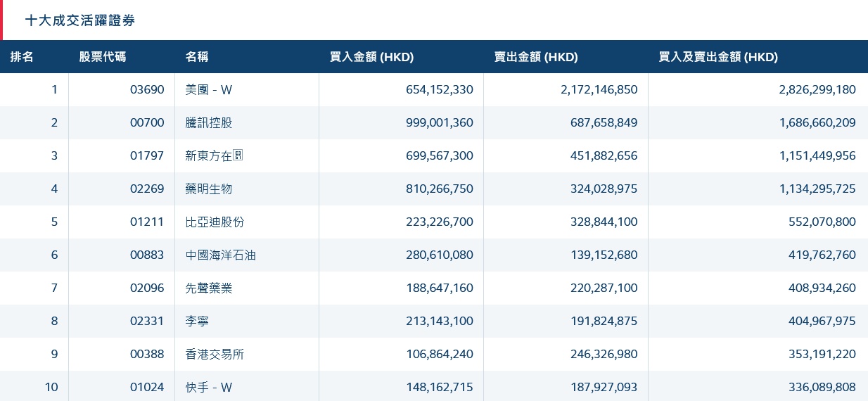Select stock code 02269

click(147, 189)
